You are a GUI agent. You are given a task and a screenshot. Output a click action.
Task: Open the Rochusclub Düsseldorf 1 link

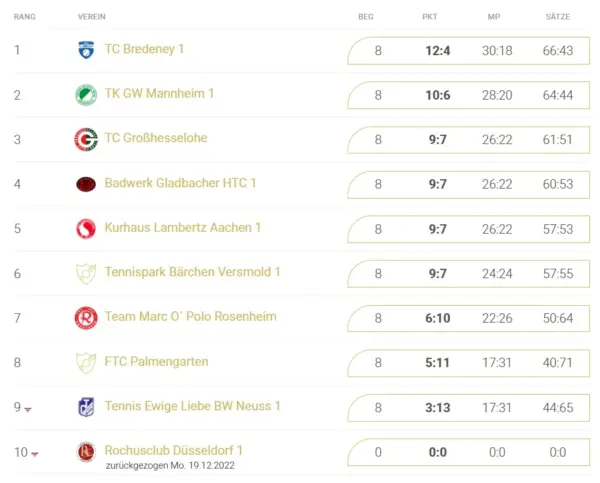coord(174,450)
